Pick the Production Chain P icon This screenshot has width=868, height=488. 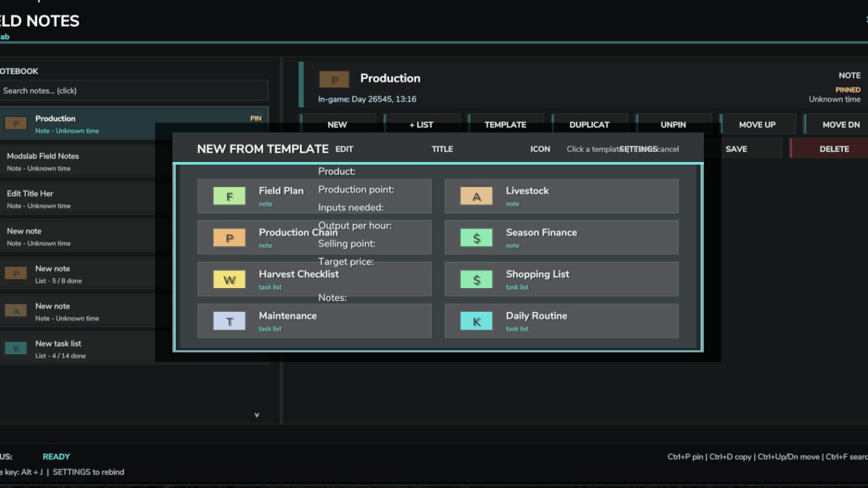pos(229,238)
